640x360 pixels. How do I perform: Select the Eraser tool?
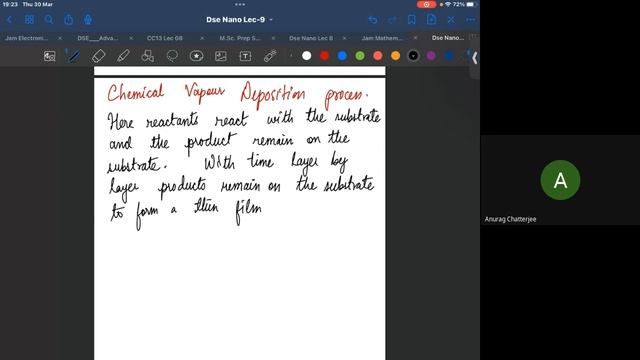coord(99,56)
